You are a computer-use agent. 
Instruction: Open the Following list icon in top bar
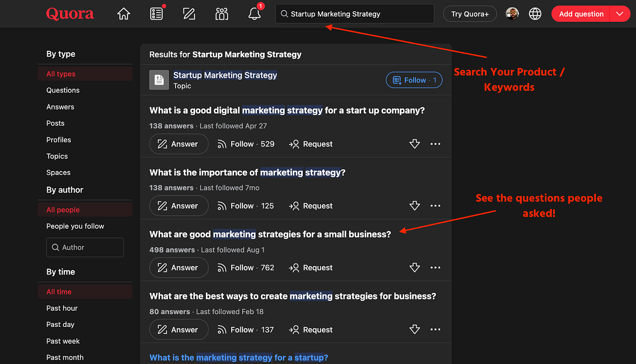click(x=156, y=14)
